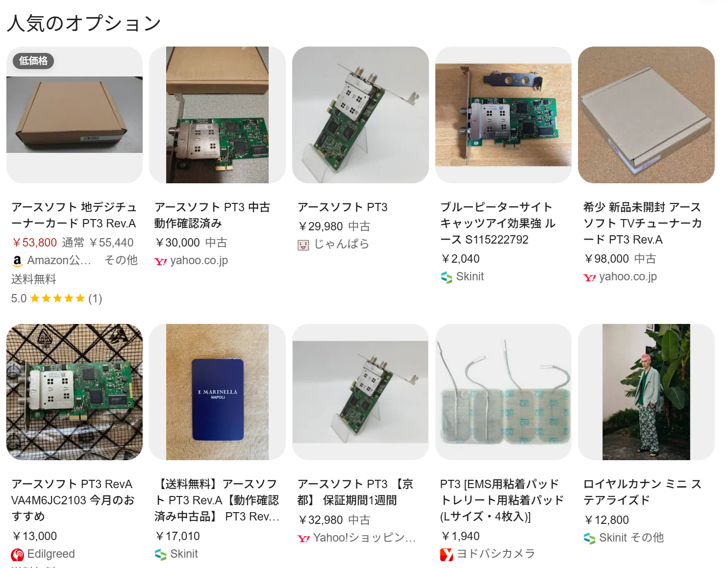Click the Yahoo icon under ￥98,000 listing

pyautogui.click(x=589, y=277)
